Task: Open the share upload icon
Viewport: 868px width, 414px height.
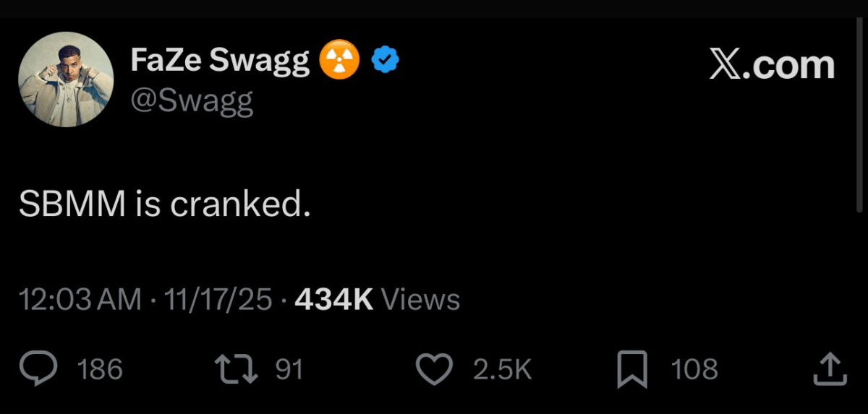Action: tap(830, 369)
